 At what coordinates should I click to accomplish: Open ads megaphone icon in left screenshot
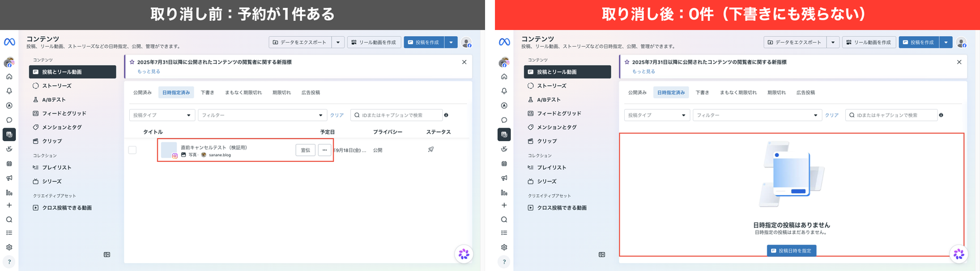9,178
